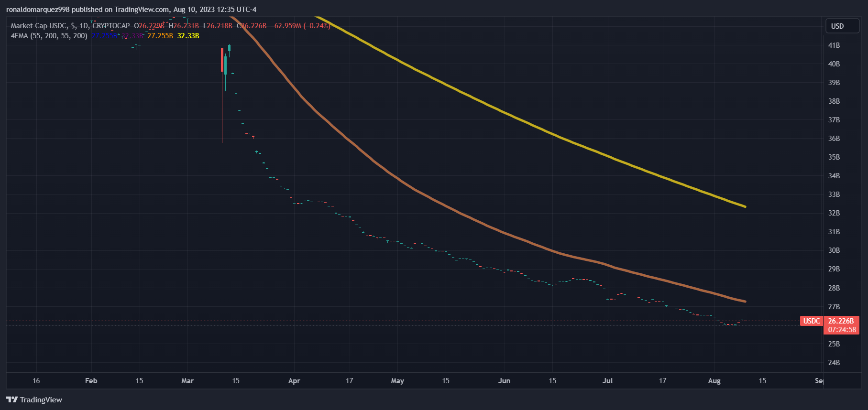Click the 38B price axis label
Screen dimensions: 868x410
click(x=834, y=101)
